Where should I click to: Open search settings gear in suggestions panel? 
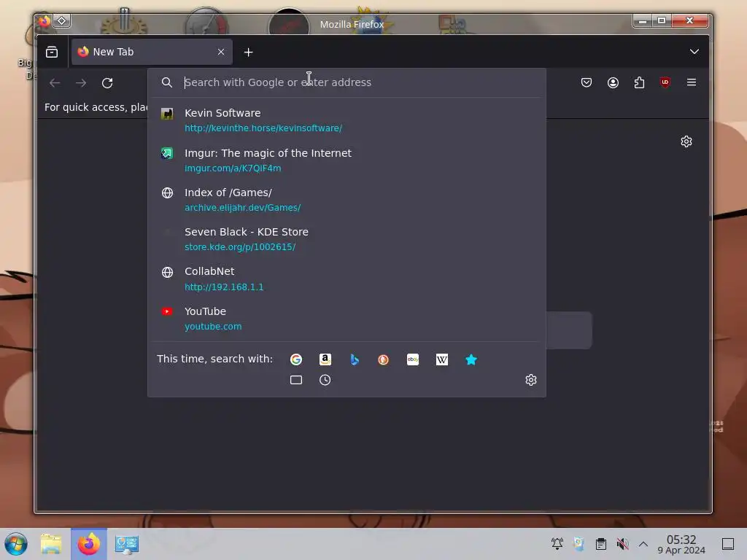click(x=531, y=380)
